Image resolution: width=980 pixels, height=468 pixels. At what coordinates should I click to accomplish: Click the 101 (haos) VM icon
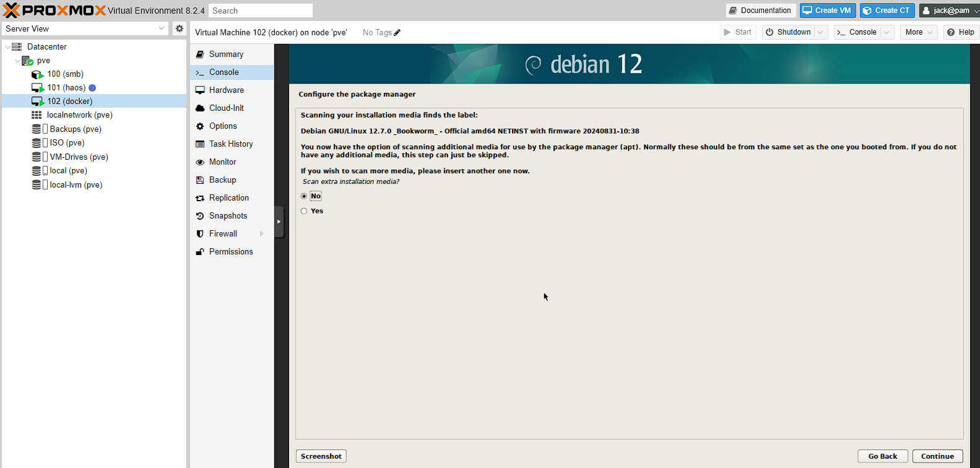[x=38, y=88]
